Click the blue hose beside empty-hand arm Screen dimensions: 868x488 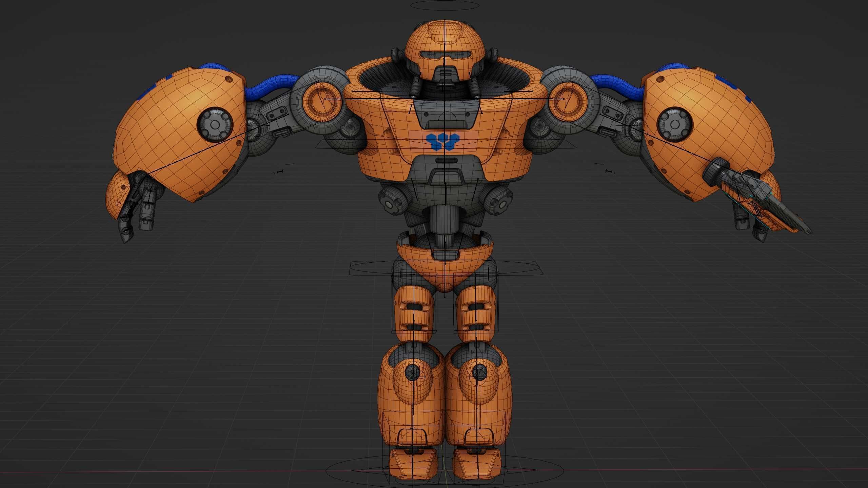(273, 88)
